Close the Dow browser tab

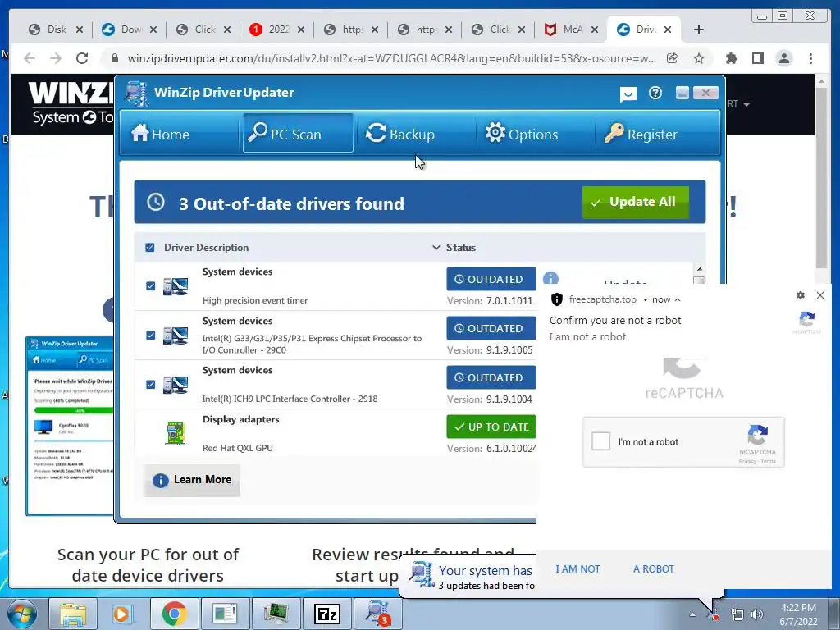click(153, 30)
